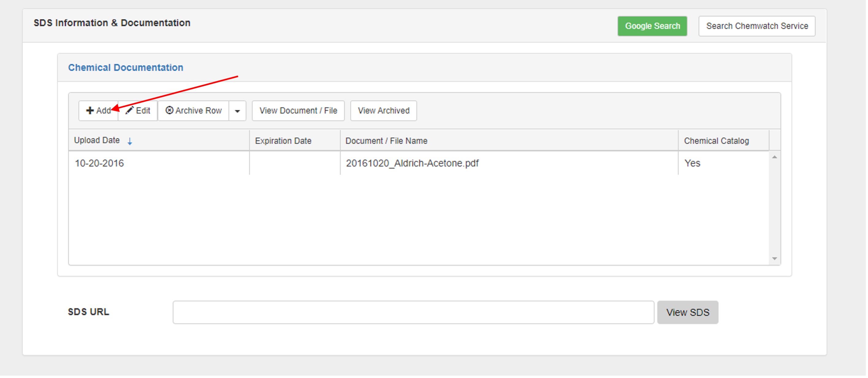Open View Archived documents

pyautogui.click(x=383, y=110)
